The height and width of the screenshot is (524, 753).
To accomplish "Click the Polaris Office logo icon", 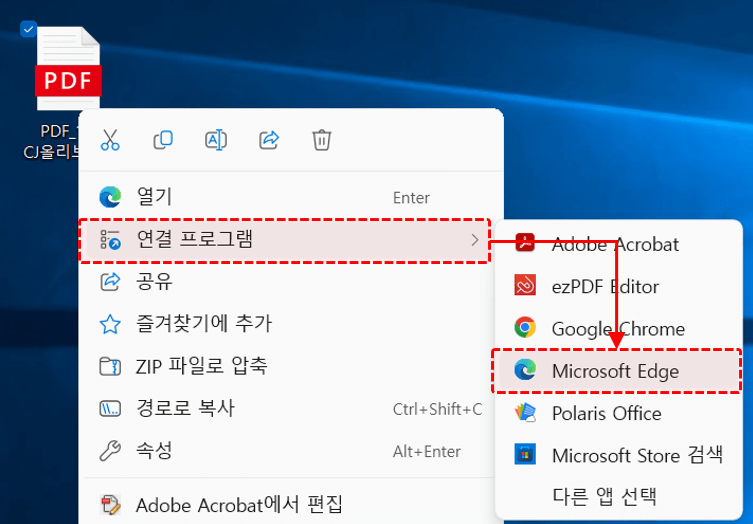I will point(525,412).
